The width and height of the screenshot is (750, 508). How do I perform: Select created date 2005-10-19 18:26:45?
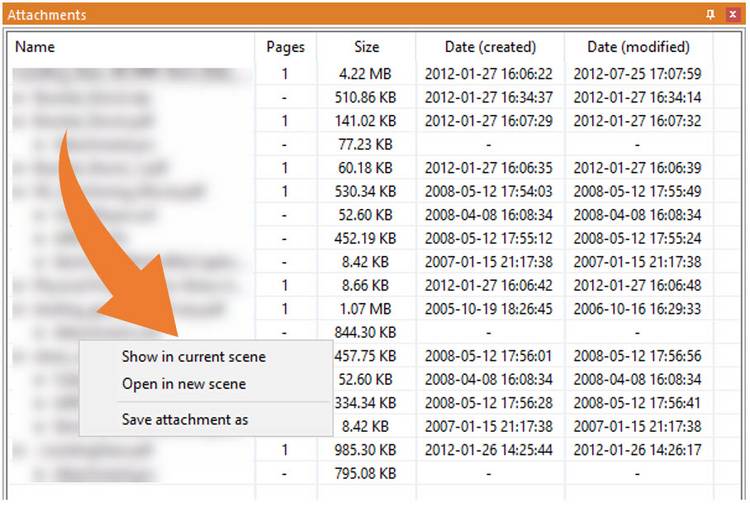(489, 309)
